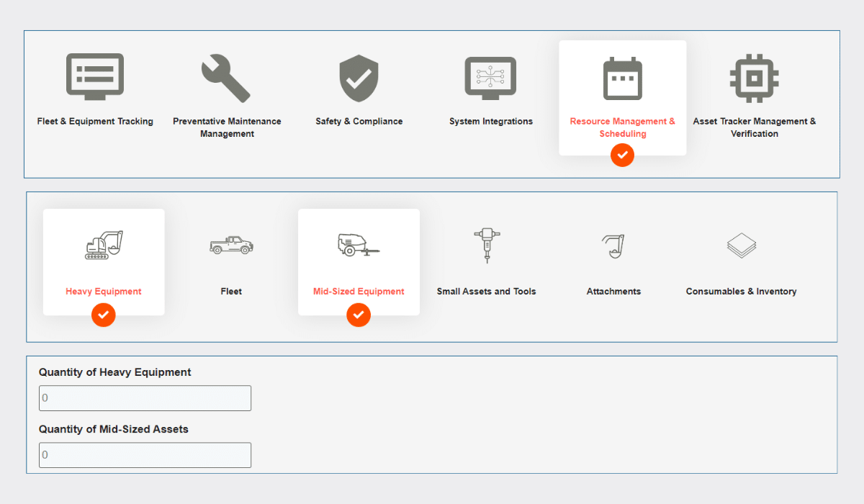Uncheck the Resource Management & Scheduling checkmark
The image size is (864, 504).
coord(622,155)
